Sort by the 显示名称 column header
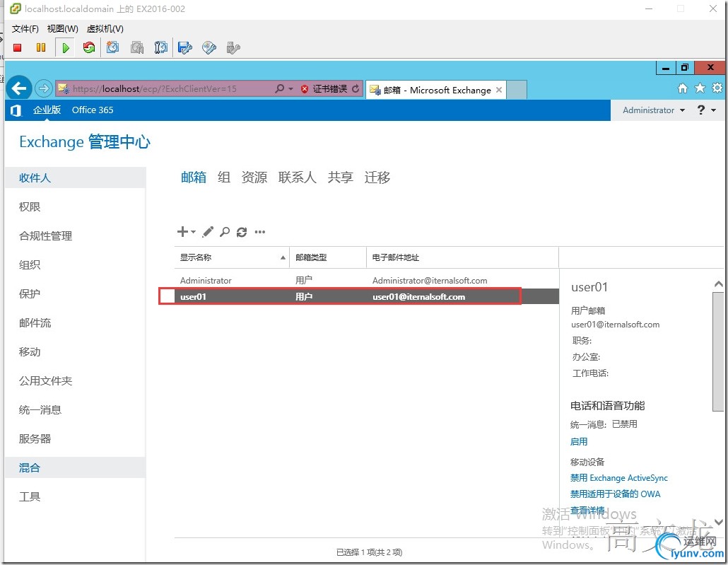 coord(232,257)
